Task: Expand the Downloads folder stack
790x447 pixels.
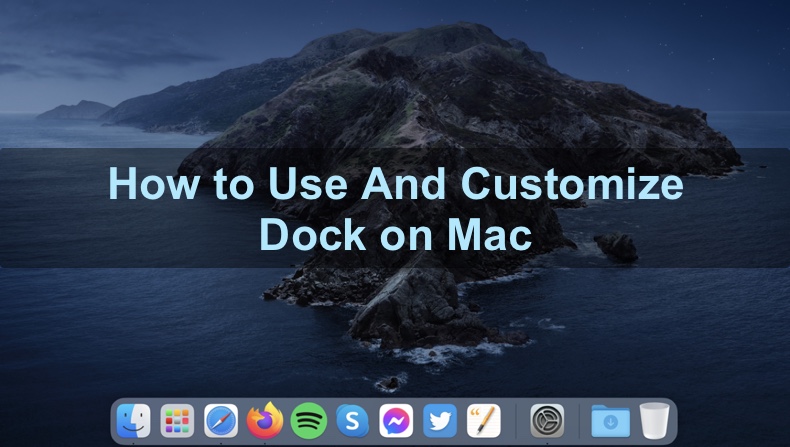Action: [x=610, y=421]
